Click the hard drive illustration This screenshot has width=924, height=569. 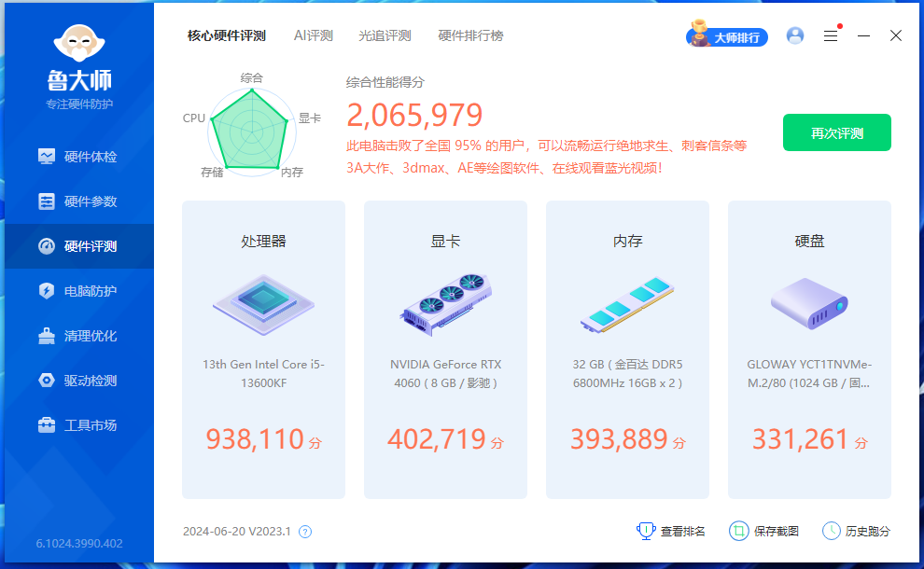pyautogui.click(x=809, y=304)
